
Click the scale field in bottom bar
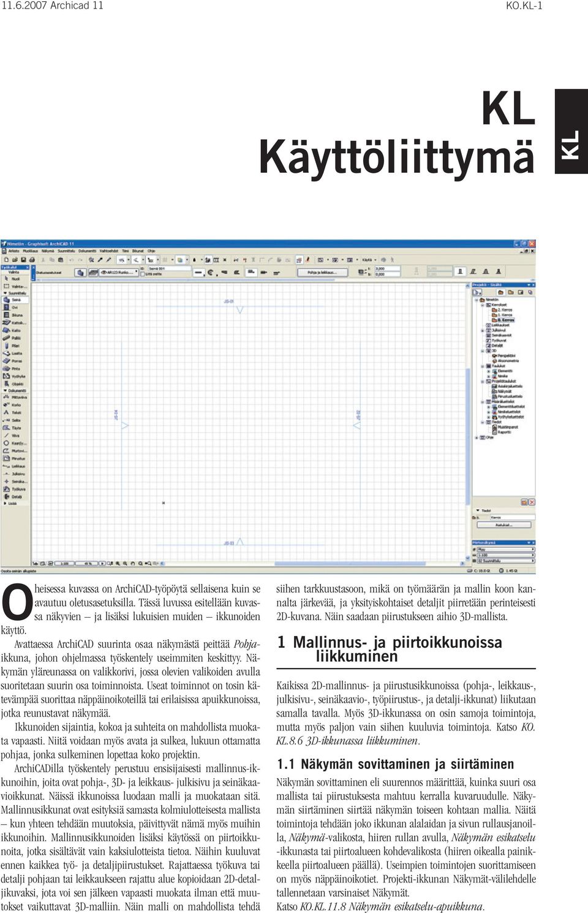point(64,563)
